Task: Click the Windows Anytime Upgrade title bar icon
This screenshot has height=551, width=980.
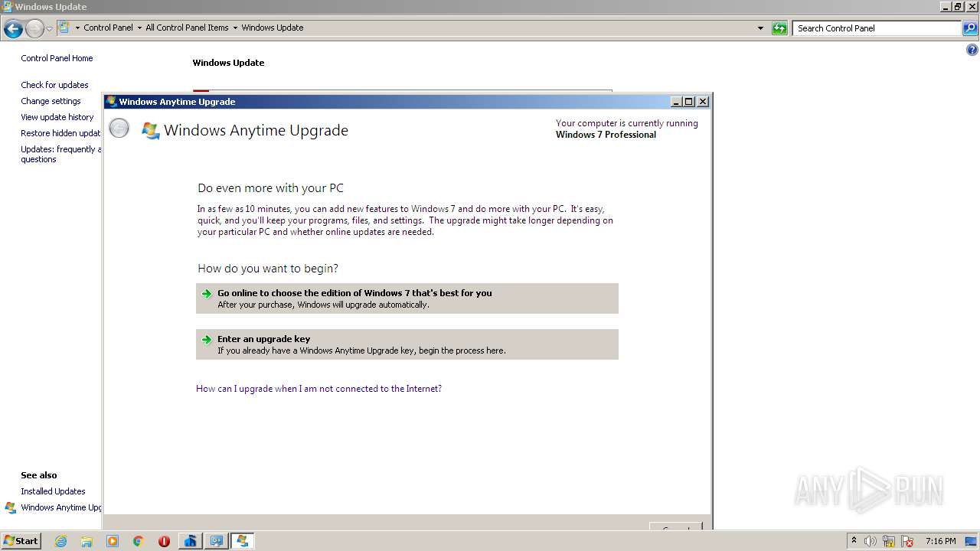Action: coord(112,101)
